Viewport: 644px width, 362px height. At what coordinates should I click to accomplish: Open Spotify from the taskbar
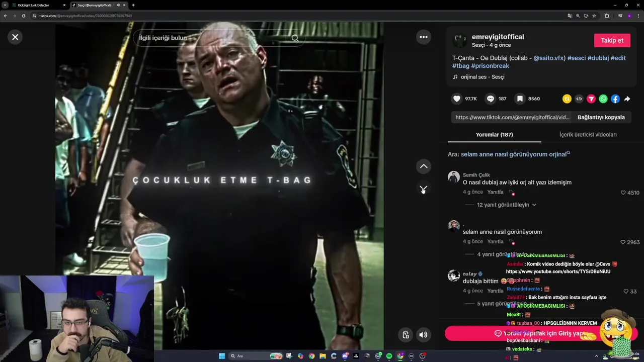pyautogui.click(x=389, y=356)
